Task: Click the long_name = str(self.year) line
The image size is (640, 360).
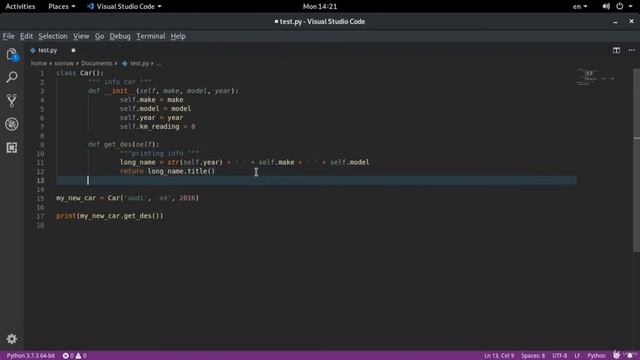Action: (x=244, y=162)
